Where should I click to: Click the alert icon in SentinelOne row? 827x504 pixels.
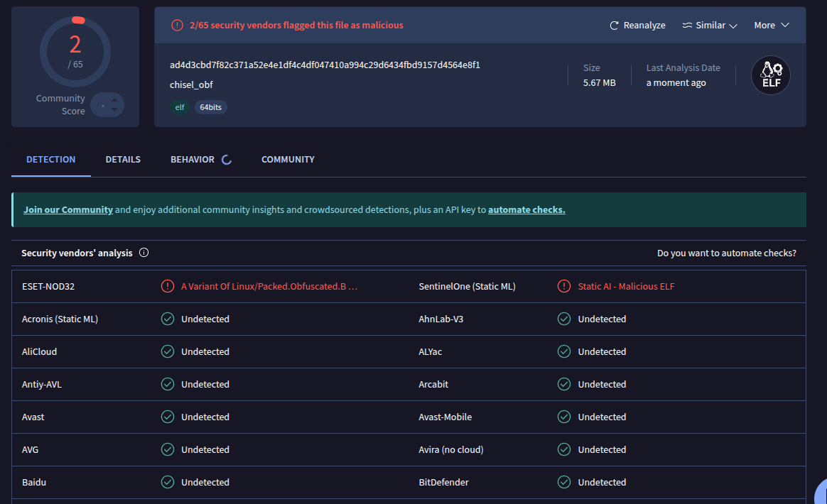(564, 286)
